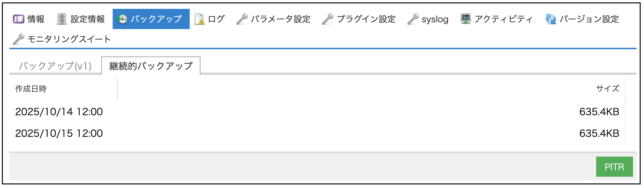Open the モニタリングスイート menu label
644x188 pixels.
point(69,39)
